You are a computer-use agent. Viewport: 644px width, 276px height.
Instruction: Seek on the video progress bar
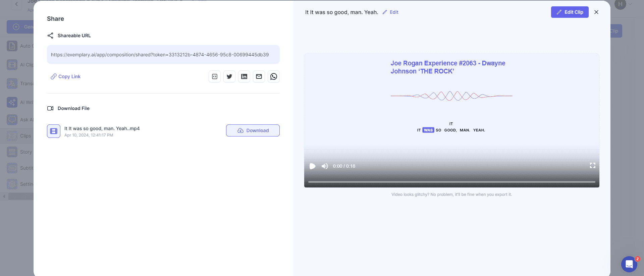point(451,182)
